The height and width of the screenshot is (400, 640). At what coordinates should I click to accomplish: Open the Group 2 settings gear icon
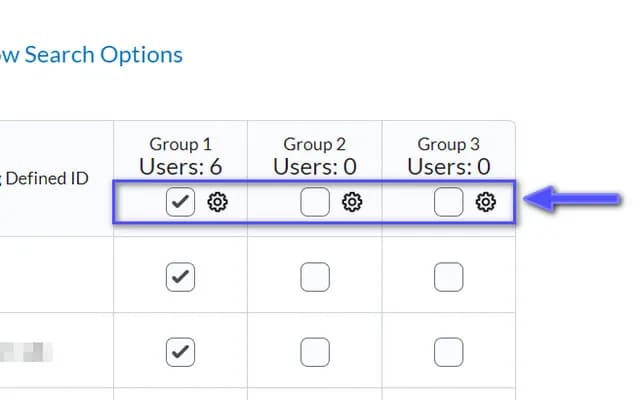[352, 202]
